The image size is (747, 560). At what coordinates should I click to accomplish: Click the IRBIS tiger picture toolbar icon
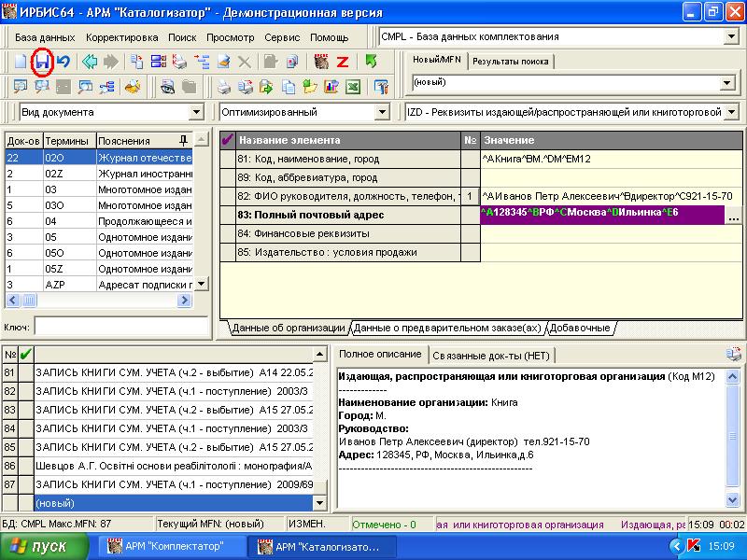click(321, 62)
